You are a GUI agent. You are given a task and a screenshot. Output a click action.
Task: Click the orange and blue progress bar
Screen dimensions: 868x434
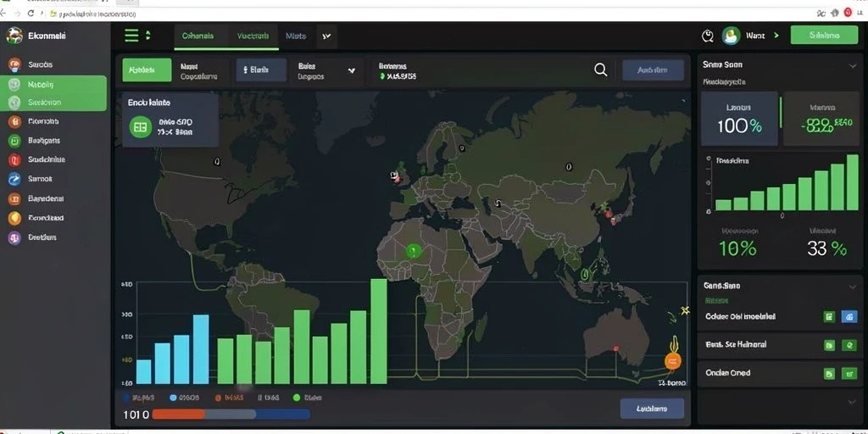click(231, 414)
